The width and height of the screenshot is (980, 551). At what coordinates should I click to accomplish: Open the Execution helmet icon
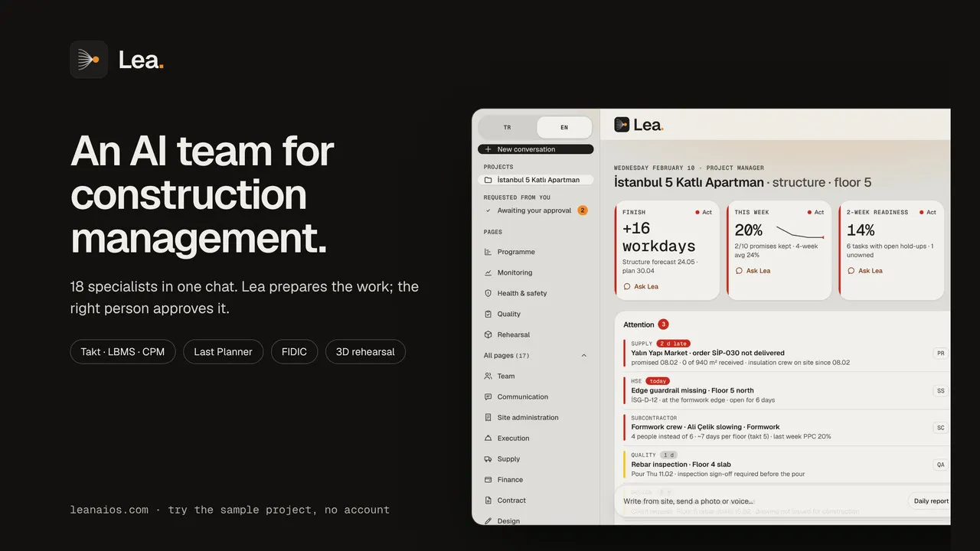coord(488,438)
